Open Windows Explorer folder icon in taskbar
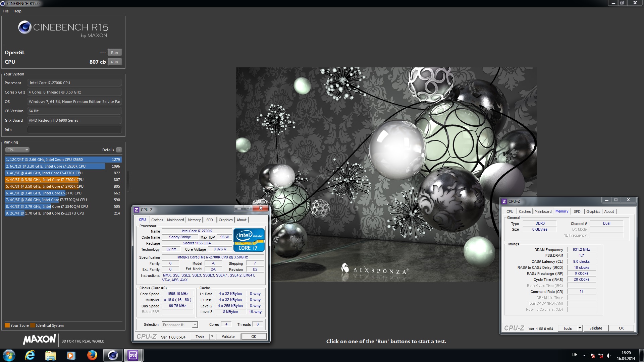The image size is (644, 362). coord(50,355)
